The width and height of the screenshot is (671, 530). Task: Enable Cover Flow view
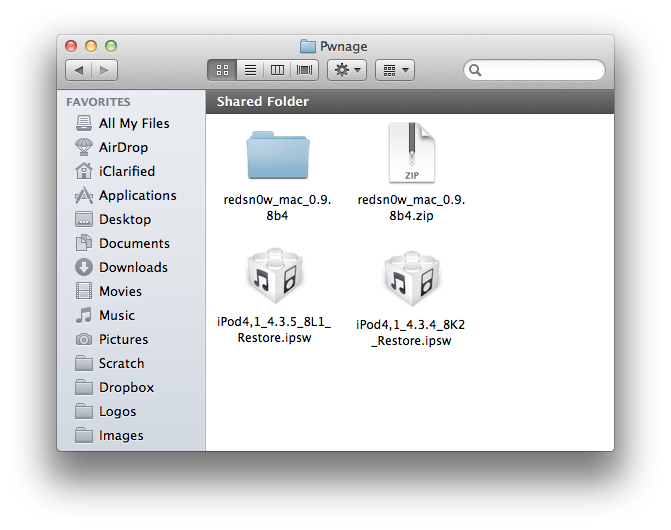[304, 70]
